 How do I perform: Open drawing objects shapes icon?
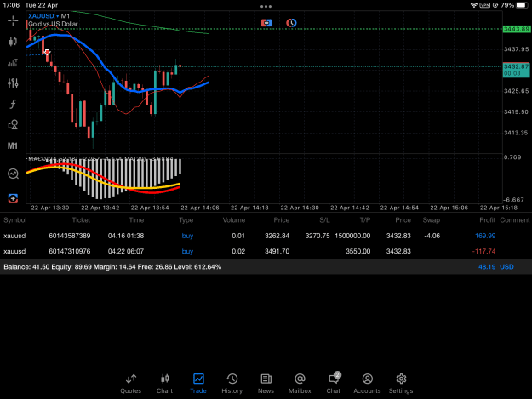[x=13, y=125]
